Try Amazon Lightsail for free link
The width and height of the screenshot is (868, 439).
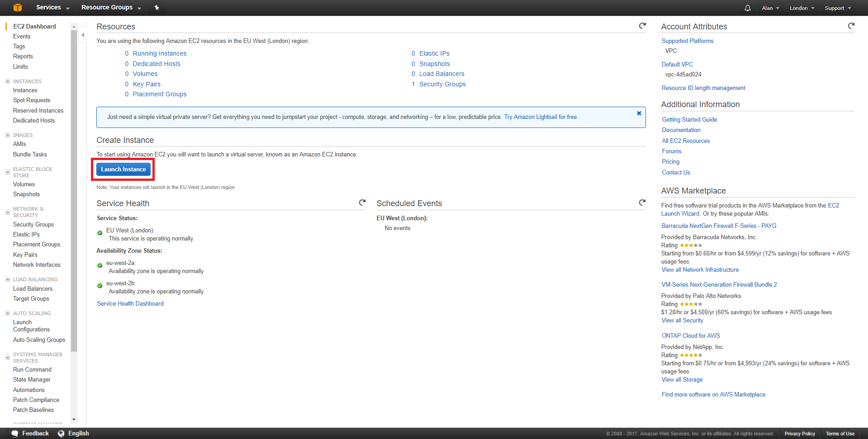click(x=541, y=117)
